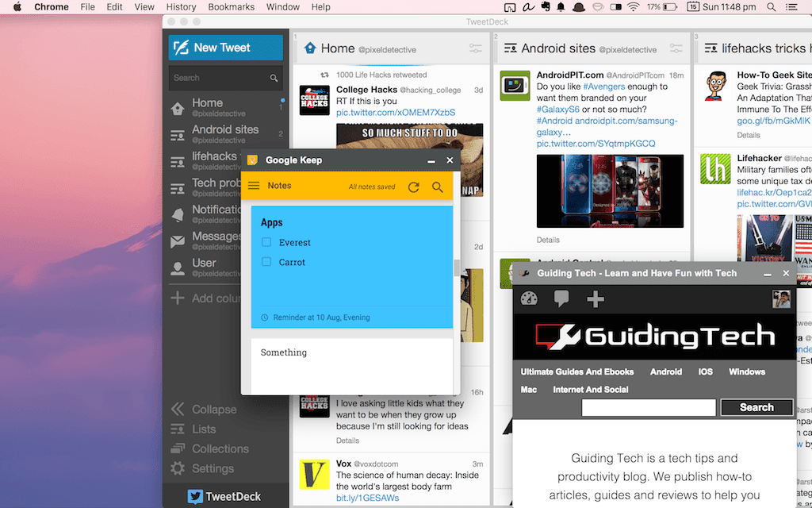Viewport: 812px width, 508px height.
Task: Open the Bookmarks menu in menu bar
Action: [231, 6]
